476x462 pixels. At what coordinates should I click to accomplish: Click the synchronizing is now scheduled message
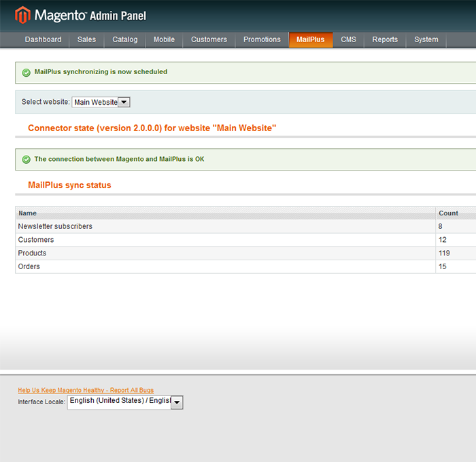tap(101, 72)
